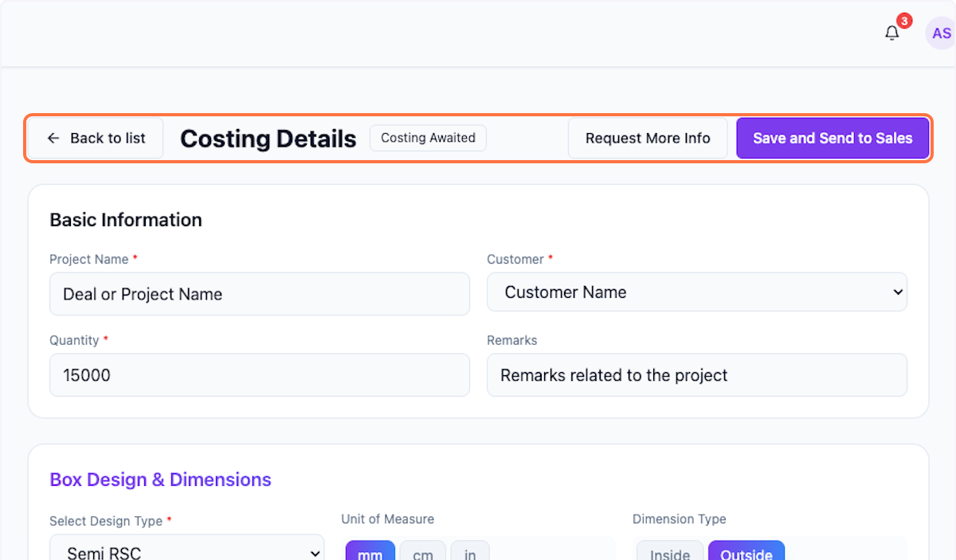Screen dimensions: 956x560
Task: Open the Customer Name dropdown
Action: pos(696,292)
